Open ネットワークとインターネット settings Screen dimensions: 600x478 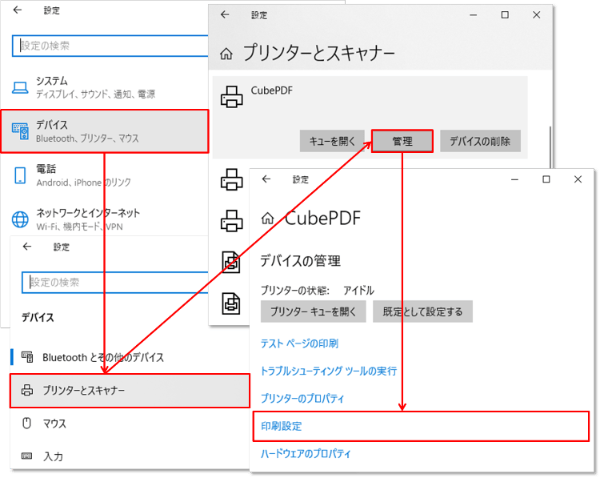point(104,219)
